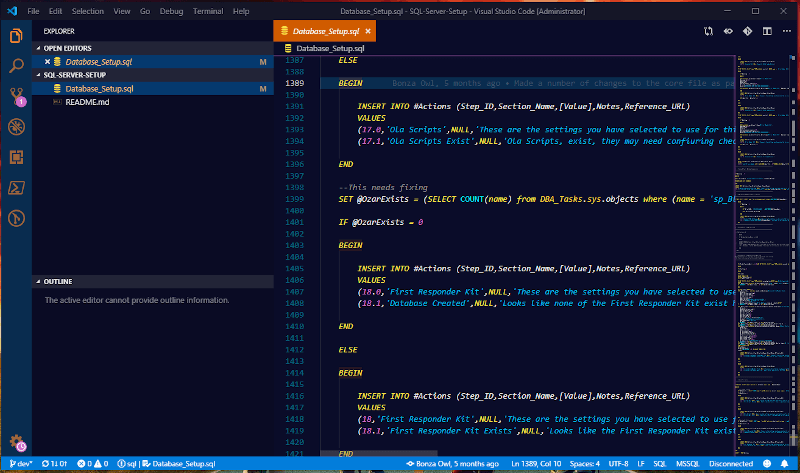This screenshot has height=473, width=800.
Task: Click Disconnected connection status
Action: pos(731,464)
